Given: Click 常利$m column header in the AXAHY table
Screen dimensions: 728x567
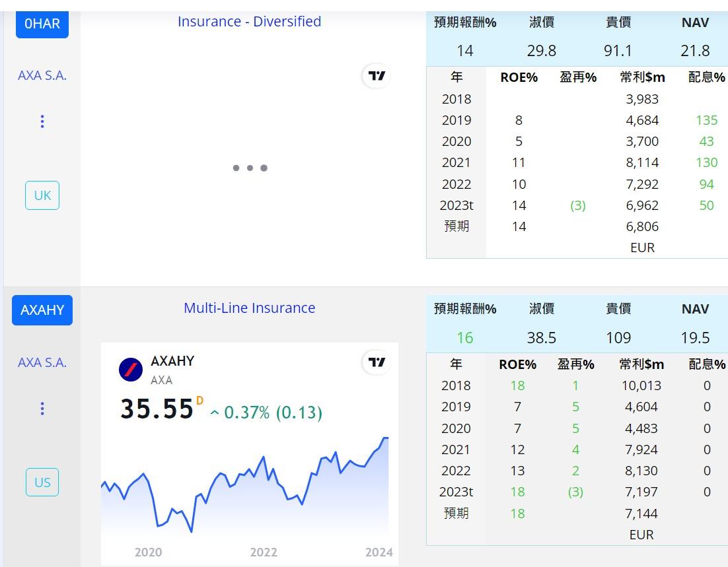Looking at the screenshot, I should coord(641,364).
